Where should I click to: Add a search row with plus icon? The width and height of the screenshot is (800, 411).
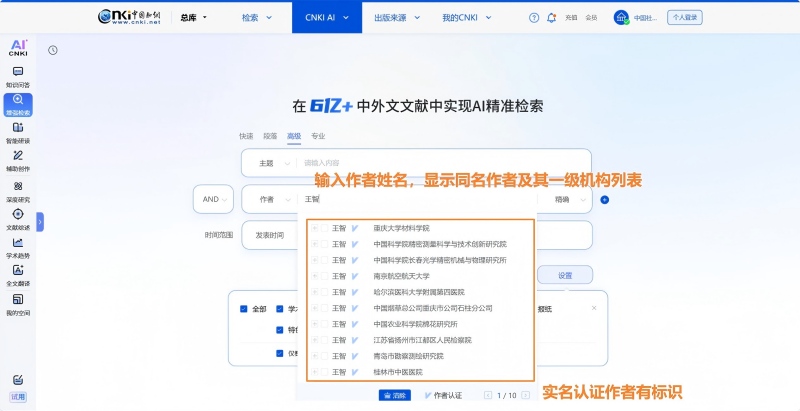(605, 199)
